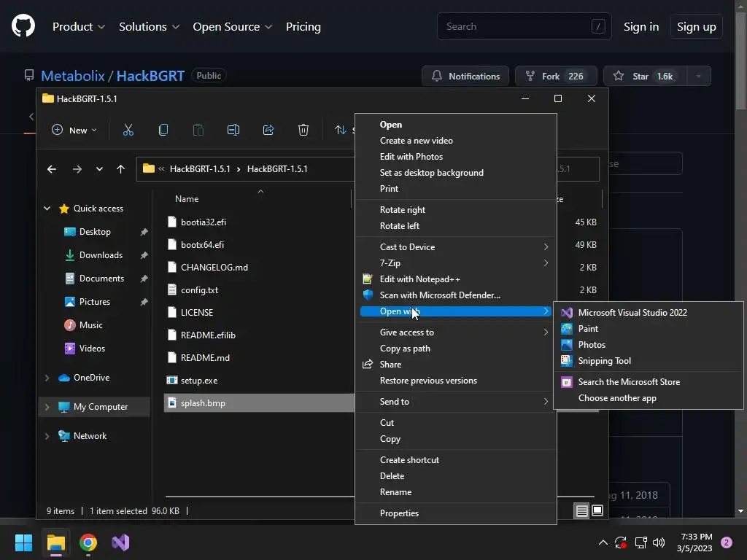Choose Snipping Tool in Open with submenu
This screenshot has width=747, height=560.
pyautogui.click(x=649, y=362)
